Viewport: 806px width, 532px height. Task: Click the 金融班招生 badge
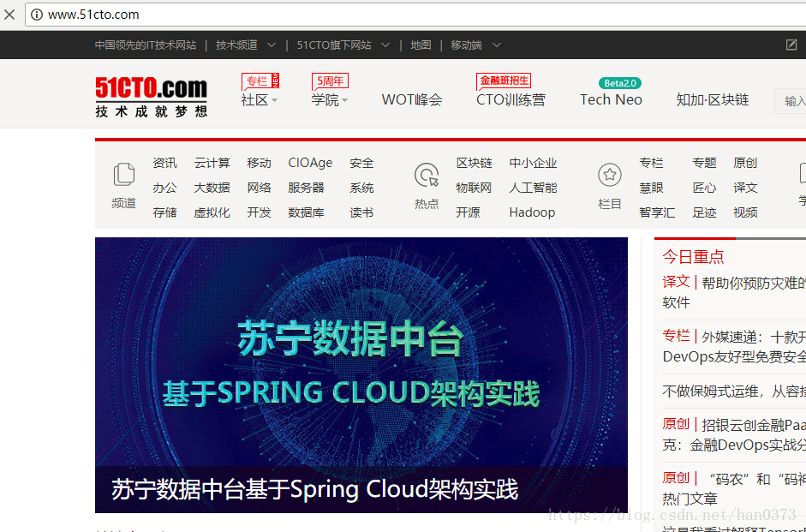coord(504,81)
